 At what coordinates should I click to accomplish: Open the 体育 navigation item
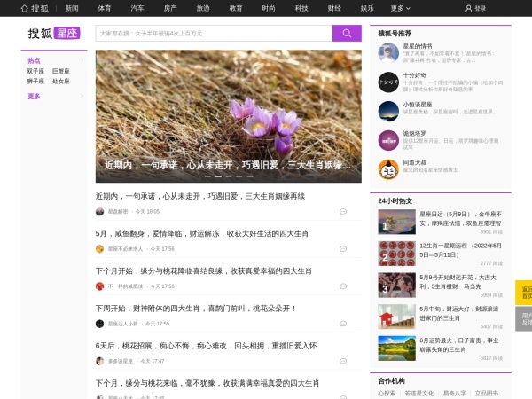tap(104, 8)
